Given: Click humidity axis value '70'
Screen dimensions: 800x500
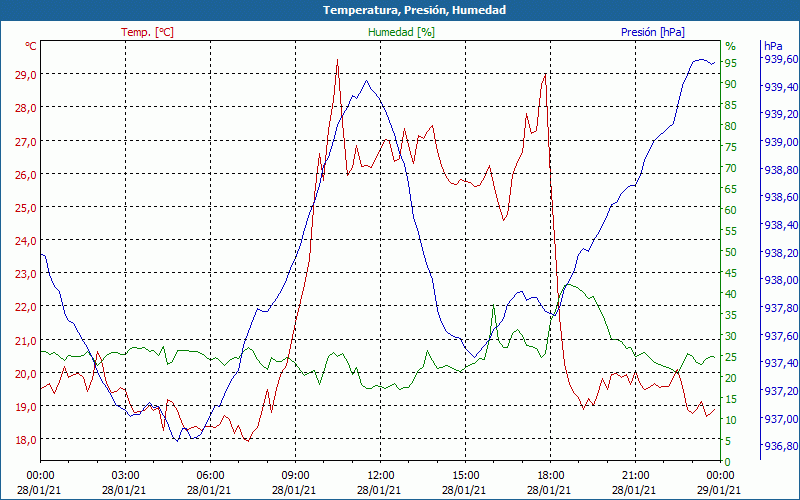Looking at the screenshot, I should click(x=731, y=168).
